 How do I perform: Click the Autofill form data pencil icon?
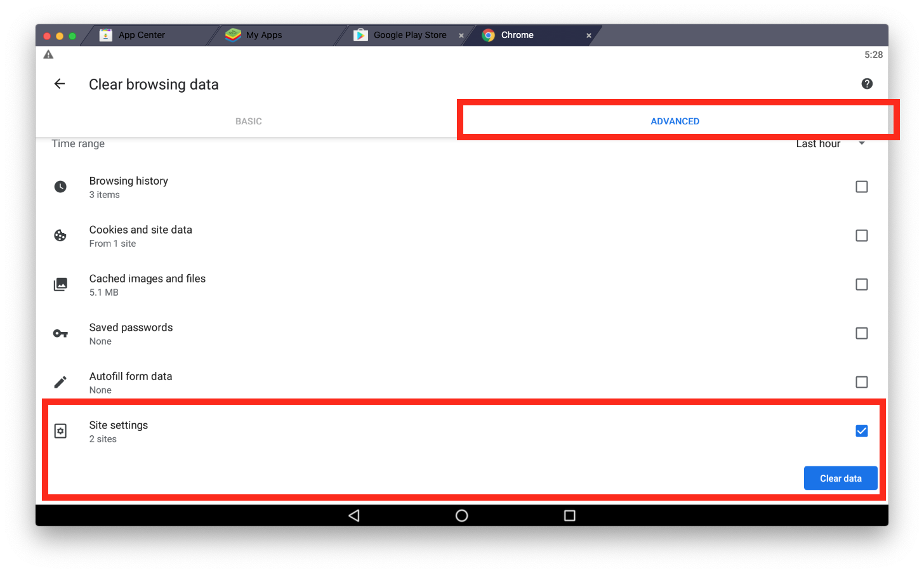coord(60,382)
